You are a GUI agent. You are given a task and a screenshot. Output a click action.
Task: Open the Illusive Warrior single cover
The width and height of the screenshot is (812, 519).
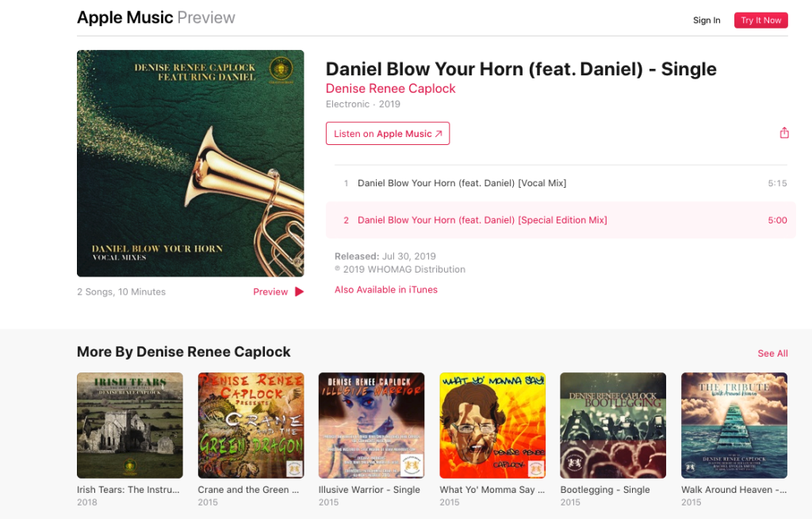coord(371,426)
